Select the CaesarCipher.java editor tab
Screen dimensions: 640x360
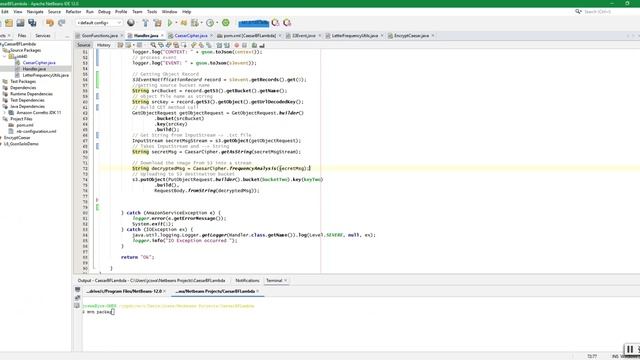[x=191, y=36]
